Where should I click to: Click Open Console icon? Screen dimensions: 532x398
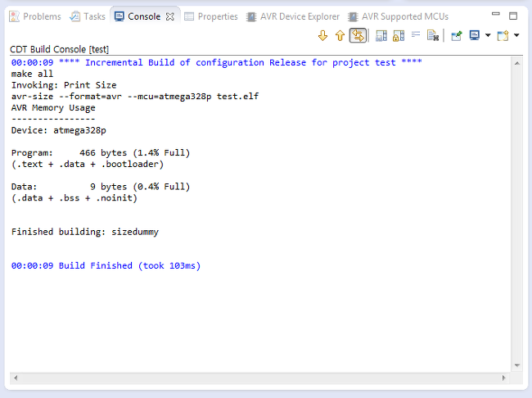click(503, 35)
